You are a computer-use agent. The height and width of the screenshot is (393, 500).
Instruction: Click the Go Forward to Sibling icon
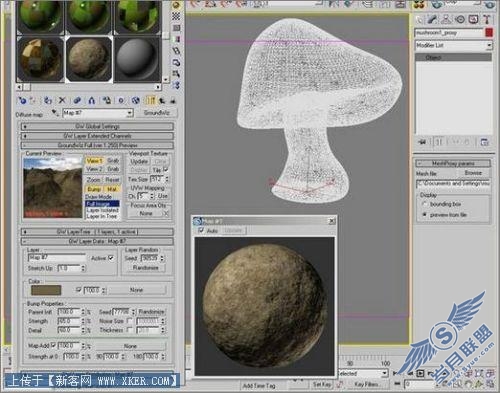[173, 100]
